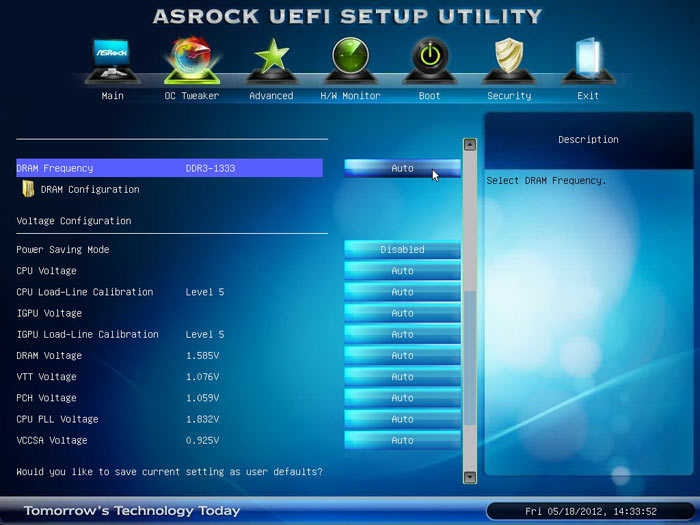Click the H/W Monitor radar icon
700x525 pixels.
coord(350,60)
